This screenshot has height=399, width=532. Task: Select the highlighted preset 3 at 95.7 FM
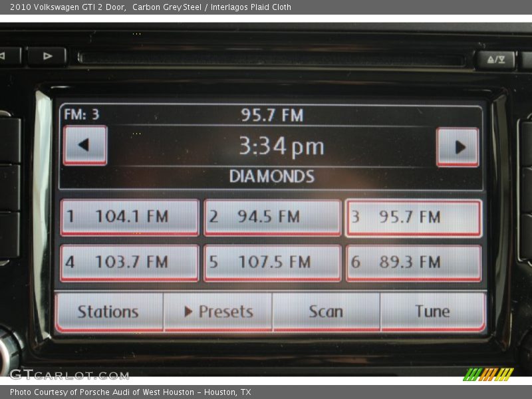tap(414, 217)
